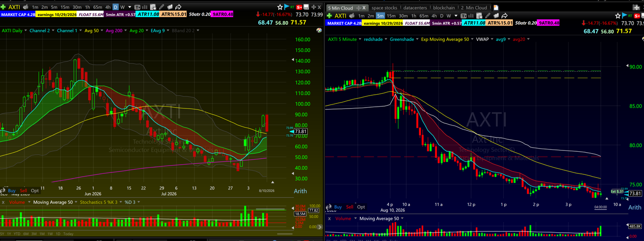Open text notes icon in left chart toolbar
The width and height of the screenshot is (644, 241).
pyautogui.click(x=137, y=7)
